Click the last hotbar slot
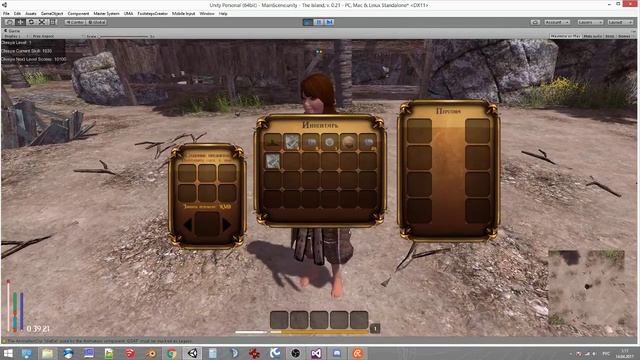This screenshot has height=360, width=640. click(359, 320)
